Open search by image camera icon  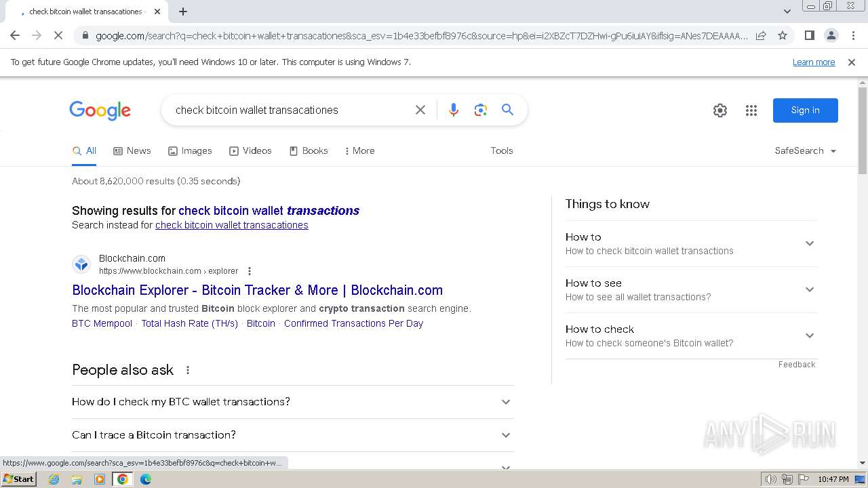coord(481,110)
